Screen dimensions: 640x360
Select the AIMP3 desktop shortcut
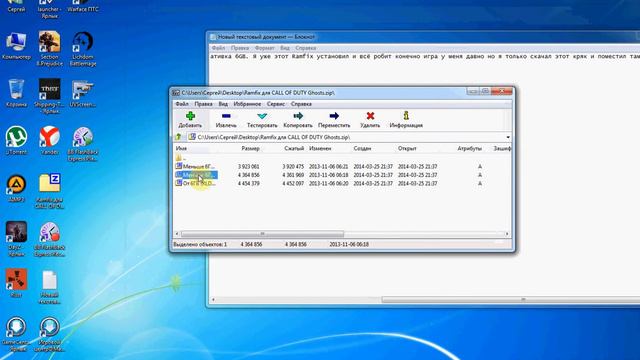click(16, 189)
